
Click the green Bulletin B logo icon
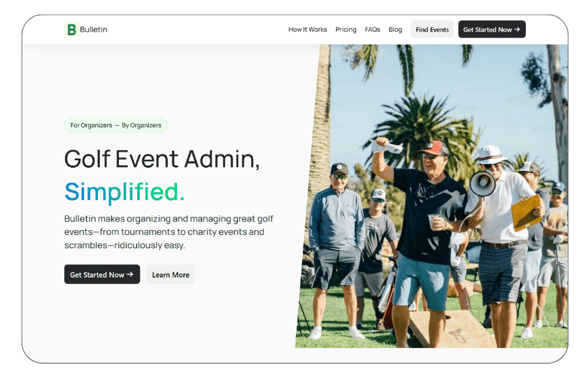71,29
